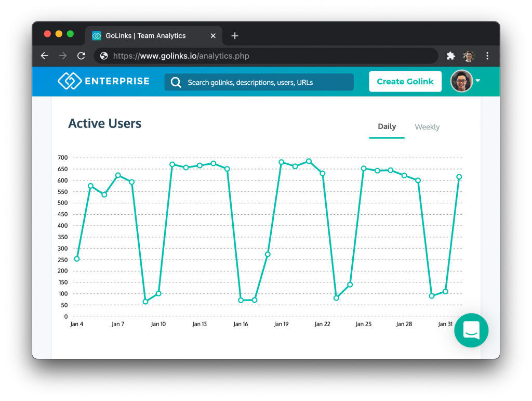
Task: Click the GoLinks Enterprise logo
Action: [103, 81]
